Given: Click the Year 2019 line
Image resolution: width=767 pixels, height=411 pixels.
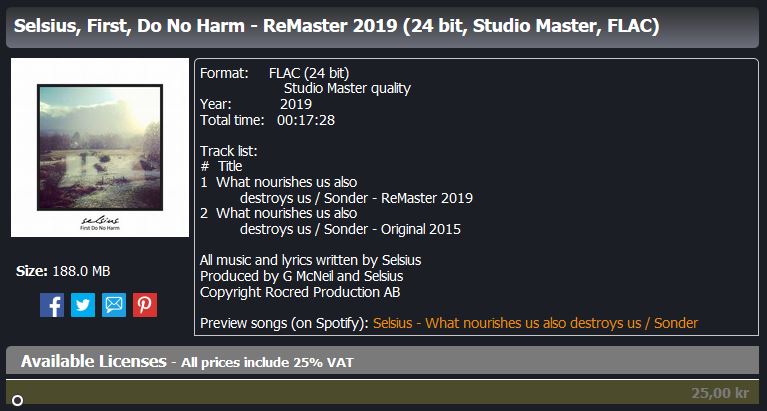Looking at the screenshot, I should [256, 104].
